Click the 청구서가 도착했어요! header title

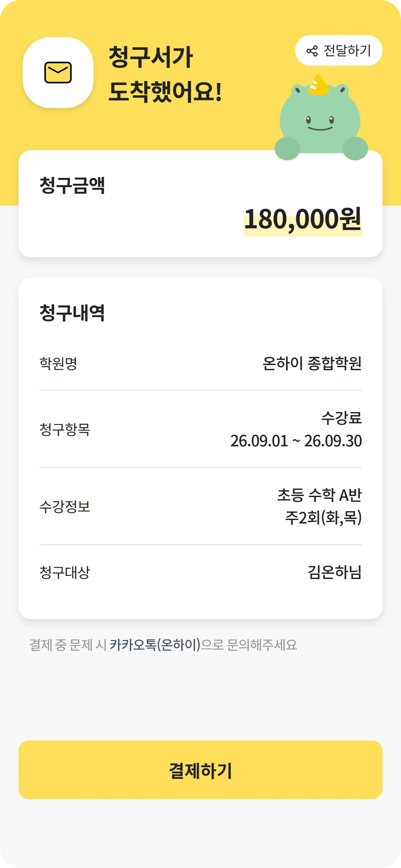[x=165, y=74]
